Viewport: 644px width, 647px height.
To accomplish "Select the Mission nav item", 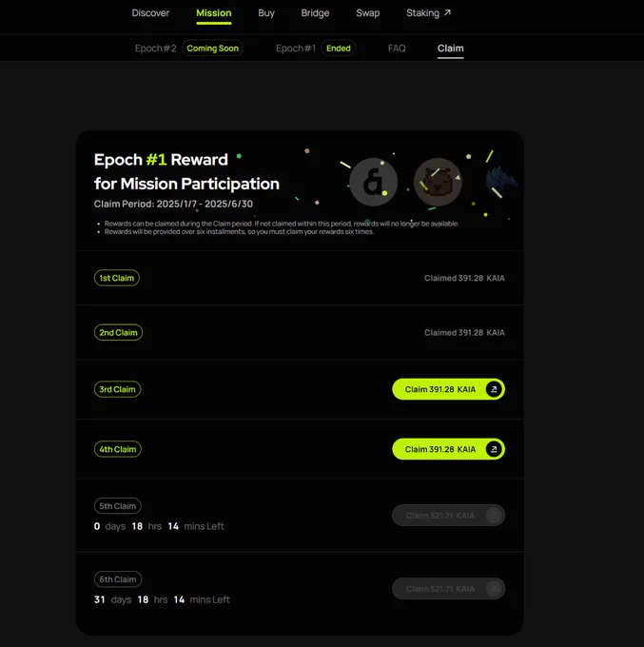I will pyautogui.click(x=214, y=13).
